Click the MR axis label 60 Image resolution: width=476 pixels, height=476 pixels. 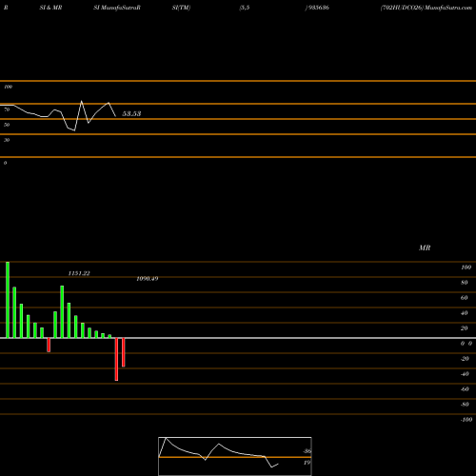tap(464, 298)
